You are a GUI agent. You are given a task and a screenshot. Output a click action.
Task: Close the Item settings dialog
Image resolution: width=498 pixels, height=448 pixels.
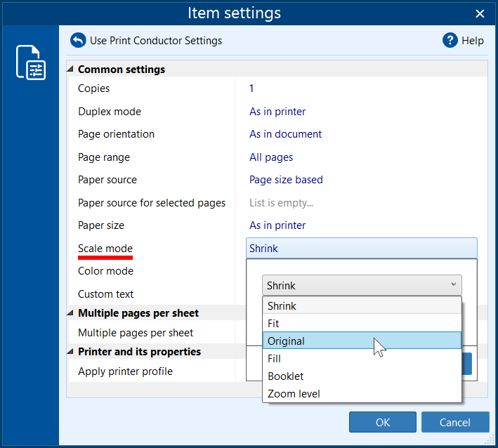(x=480, y=13)
